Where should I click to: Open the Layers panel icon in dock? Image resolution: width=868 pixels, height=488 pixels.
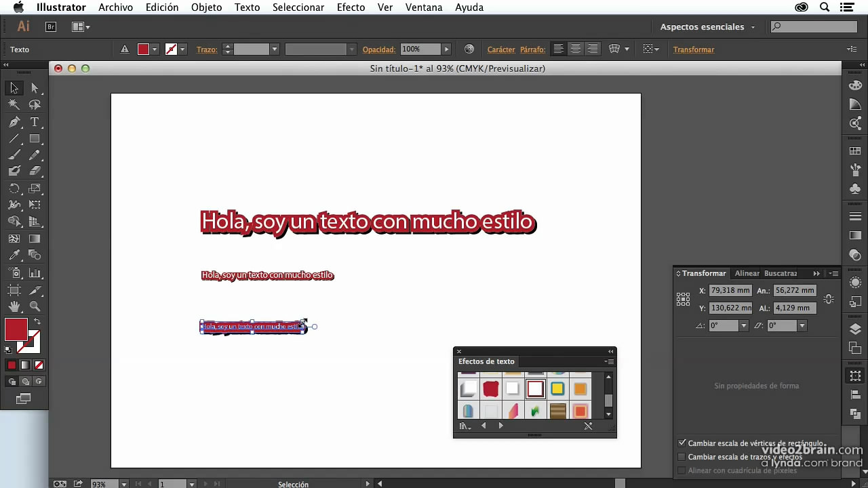point(855,329)
